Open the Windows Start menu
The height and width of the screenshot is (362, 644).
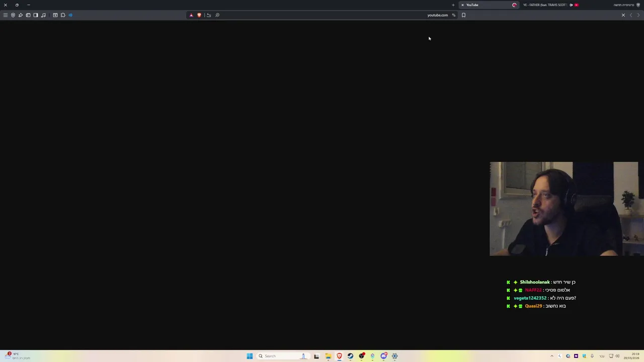pyautogui.click(x=250, y=356)
